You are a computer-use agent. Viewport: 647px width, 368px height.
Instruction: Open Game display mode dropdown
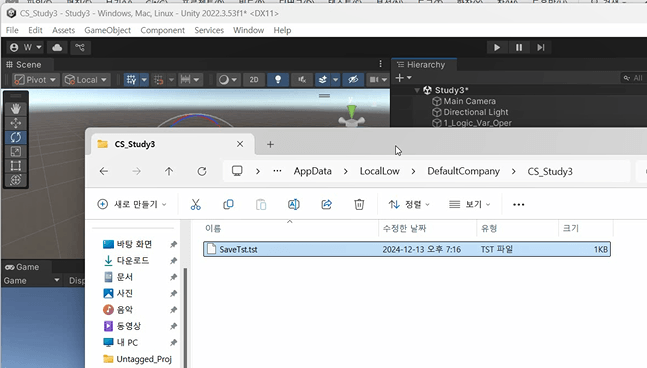click(x=31, y=281)
